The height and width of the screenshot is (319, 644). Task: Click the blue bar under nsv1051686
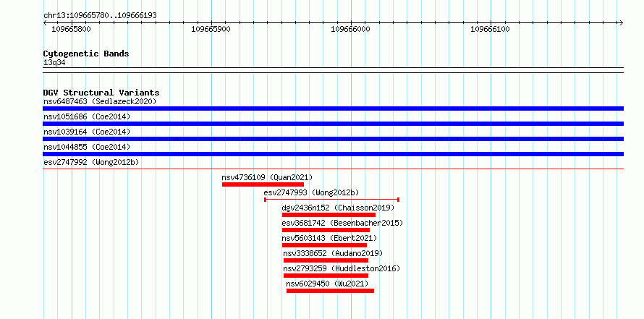(x=333, y=124)
